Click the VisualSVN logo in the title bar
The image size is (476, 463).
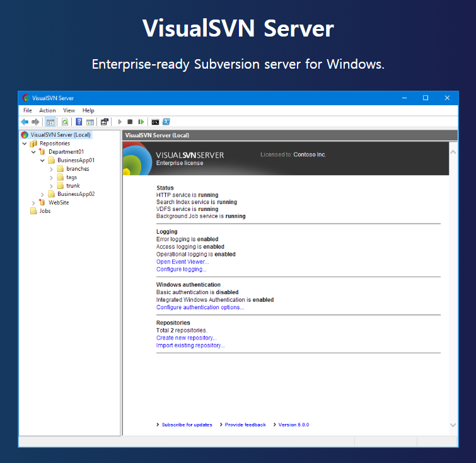(26, 98)
